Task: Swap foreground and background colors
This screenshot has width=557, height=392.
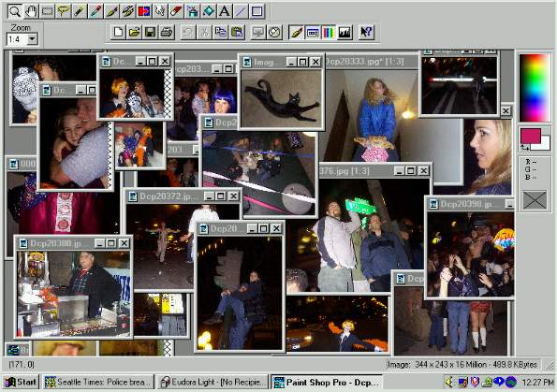Action: [x=524, y=147]
